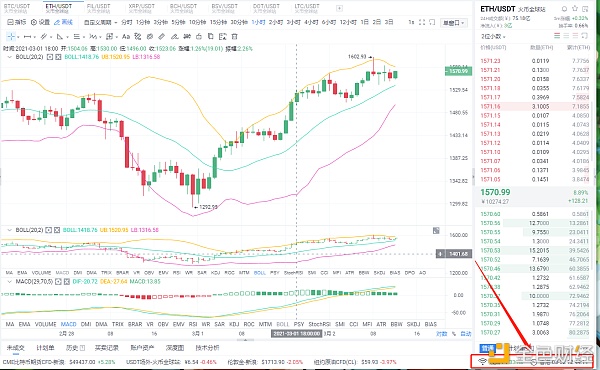Show buy-orders-only order book view
Screen dimensions: 600x370
566,36
